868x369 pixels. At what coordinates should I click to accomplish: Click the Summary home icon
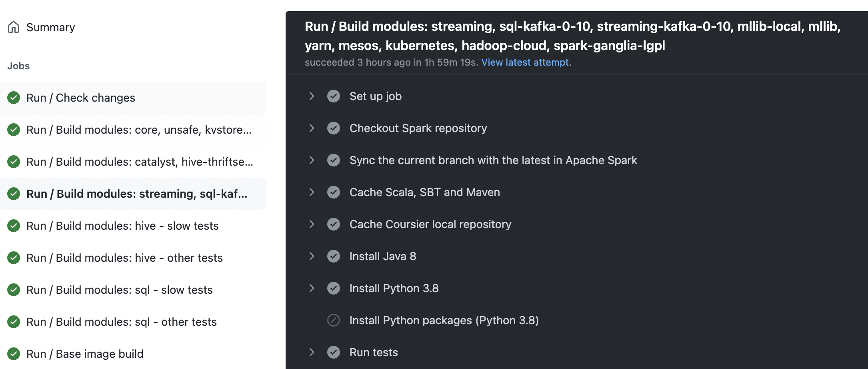14,27
